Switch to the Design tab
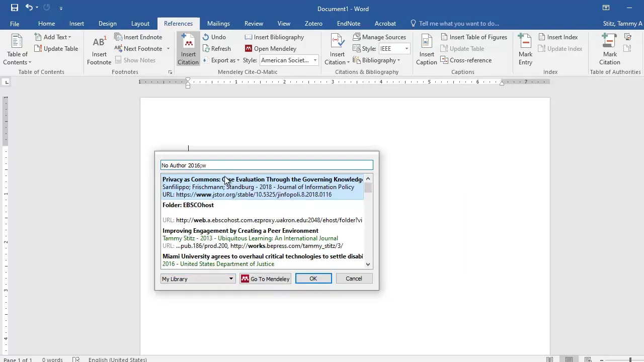This screenshot has width=644, height=362. (107, 24)
